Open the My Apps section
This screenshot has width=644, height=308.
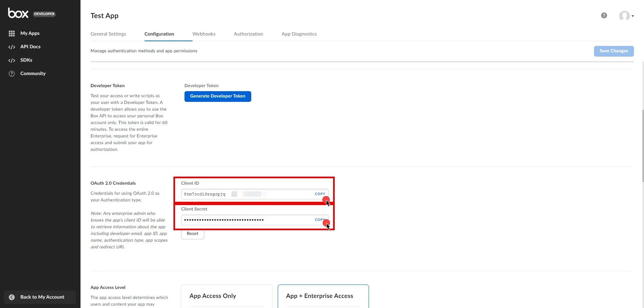(x=30, y=33)
